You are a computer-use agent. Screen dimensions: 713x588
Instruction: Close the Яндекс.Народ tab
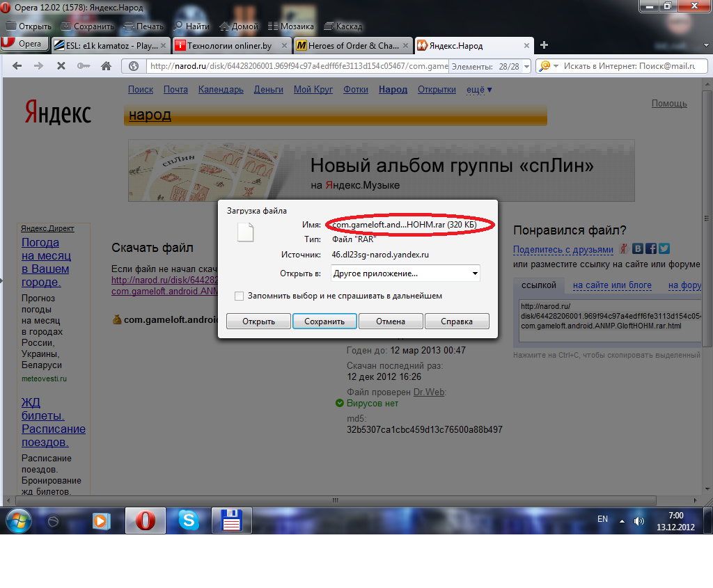[526, 45]
